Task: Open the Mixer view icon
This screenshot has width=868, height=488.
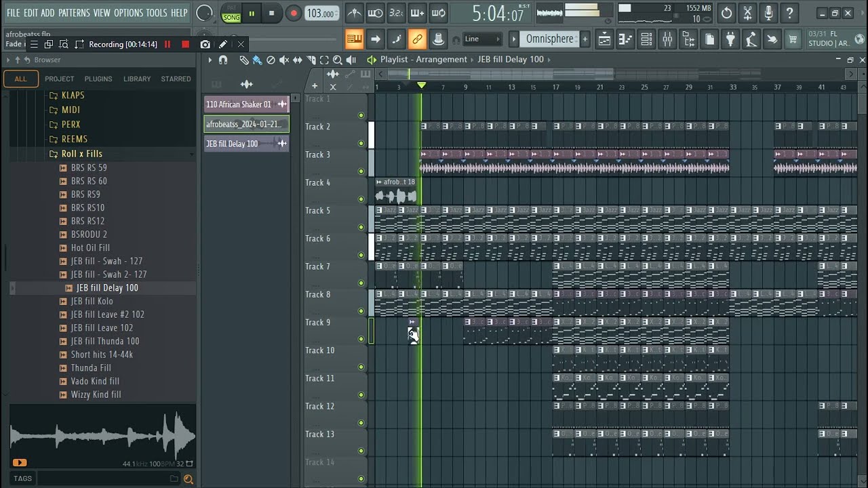Action: point(667,39)
